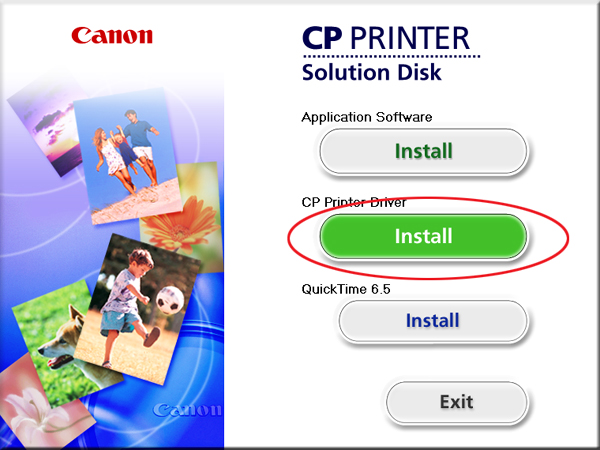Click the word 'PRINTER' in the title
This screenshot has width=600, height=450.
pos(410,38)
